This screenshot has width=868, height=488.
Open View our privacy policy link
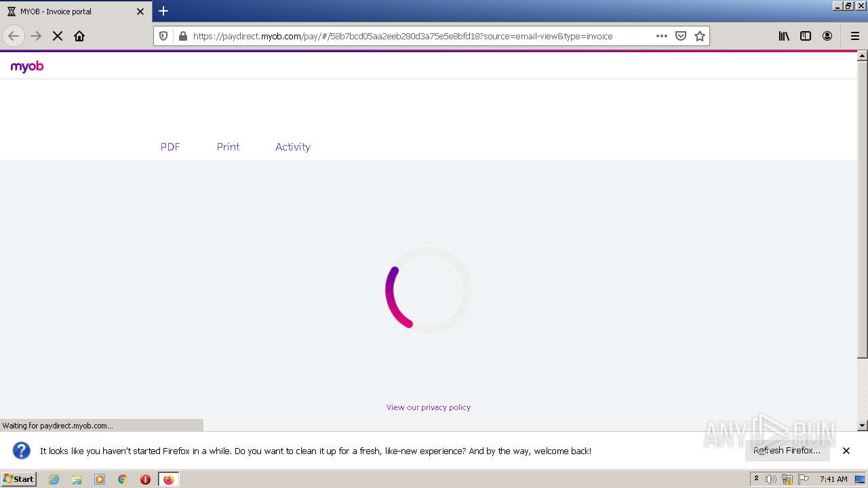(x=429, y=407)
